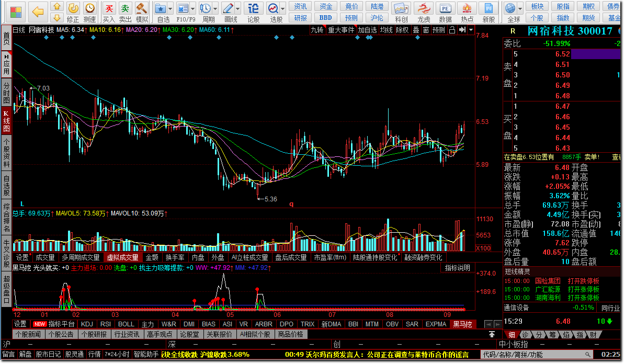The image size is (625, 364).
Task: Click the 选股 stock screener icon
Action: pyautogui.click(x=273, y=8)
